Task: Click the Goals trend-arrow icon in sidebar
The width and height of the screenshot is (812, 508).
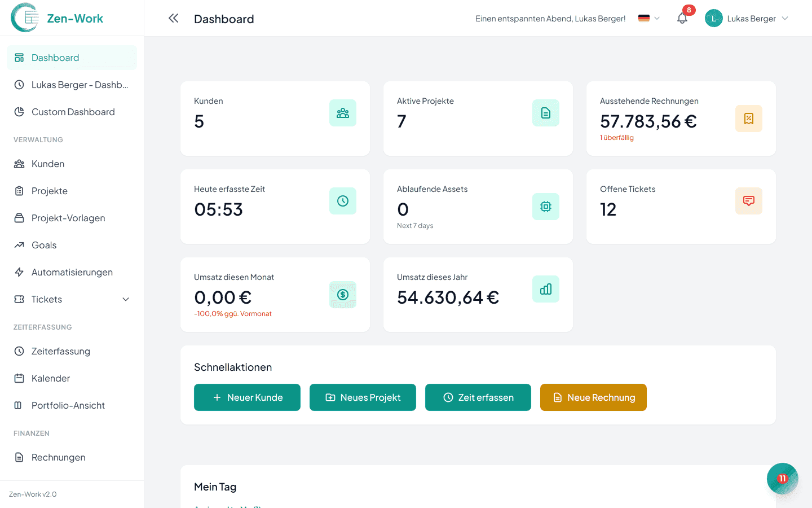Action: click(x=19, y=245)
